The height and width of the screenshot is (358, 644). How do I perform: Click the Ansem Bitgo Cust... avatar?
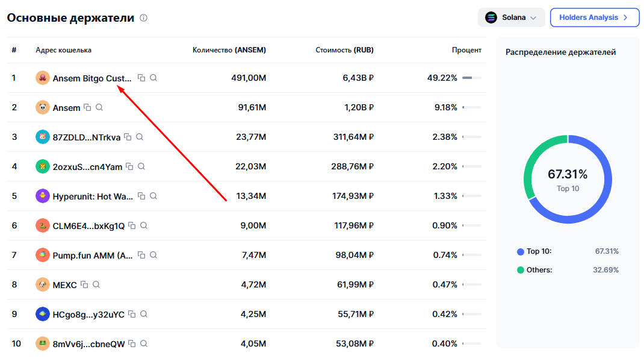(x=43, y=78)
